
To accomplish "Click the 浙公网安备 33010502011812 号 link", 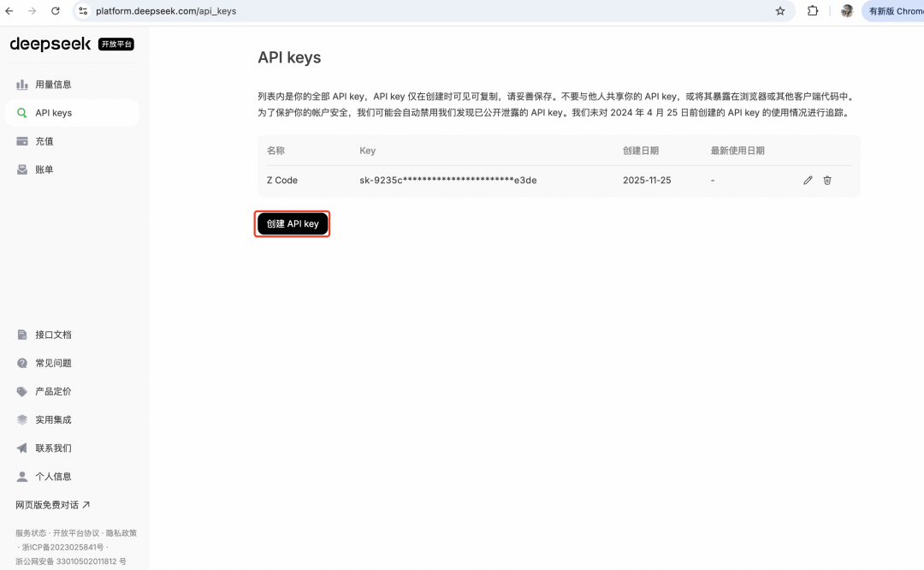I will [71, 561].
